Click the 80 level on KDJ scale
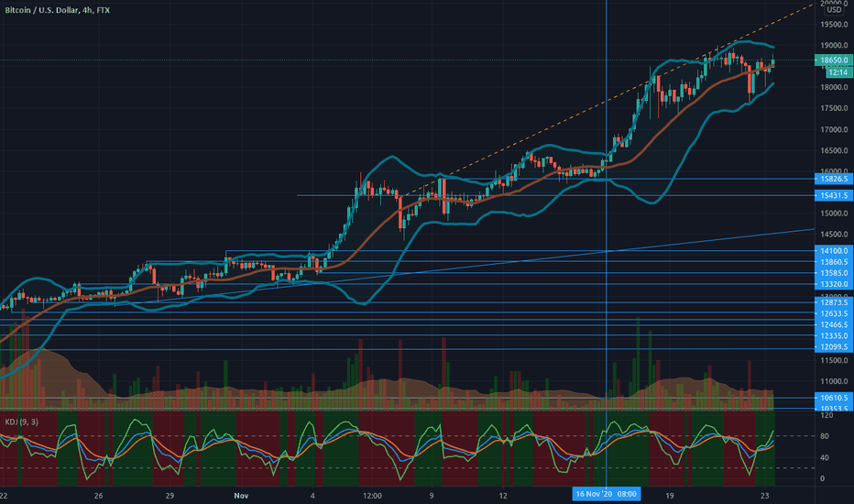This screenshot has height=504, width=854. click(825, 436)
